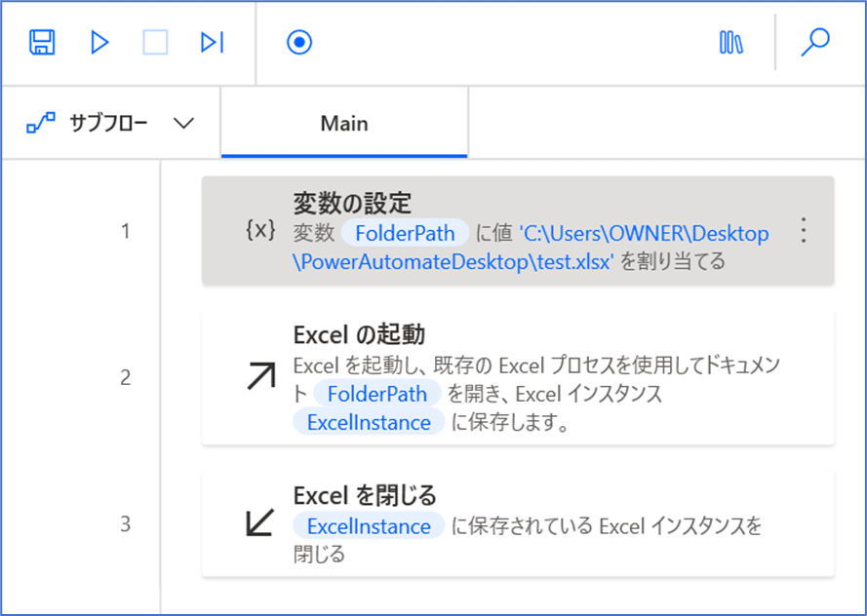
Task: Open more options for 変数の設定 action
Action: point(804,230)
